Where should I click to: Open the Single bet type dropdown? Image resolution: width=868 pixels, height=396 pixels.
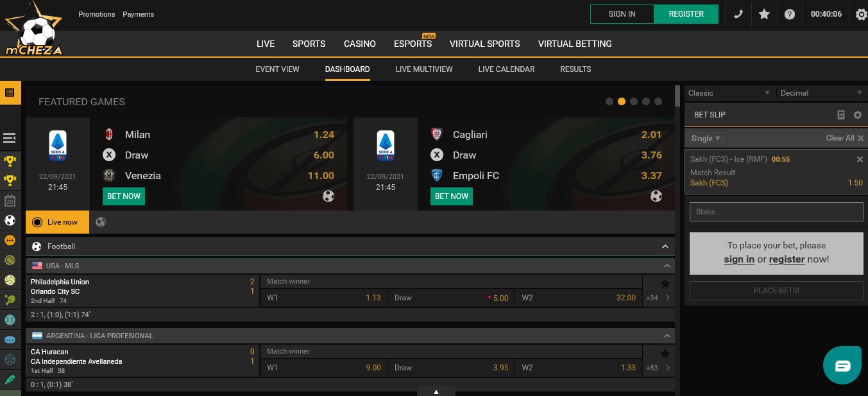[x=706, y=139]
